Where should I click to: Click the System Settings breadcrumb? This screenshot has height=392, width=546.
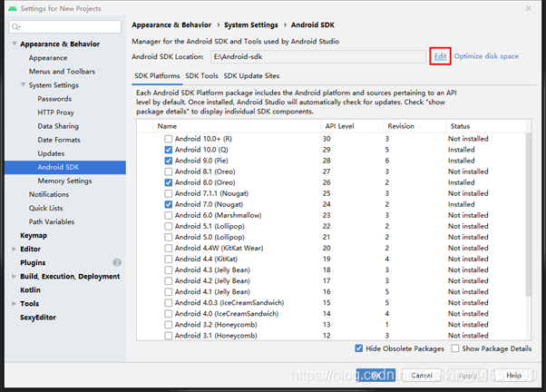click(251, 25)
